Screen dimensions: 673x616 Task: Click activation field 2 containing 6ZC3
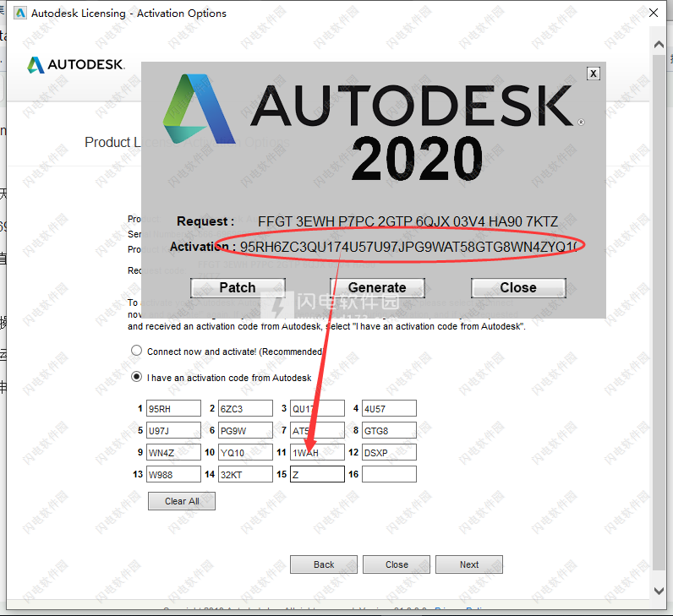click(245, 408)
